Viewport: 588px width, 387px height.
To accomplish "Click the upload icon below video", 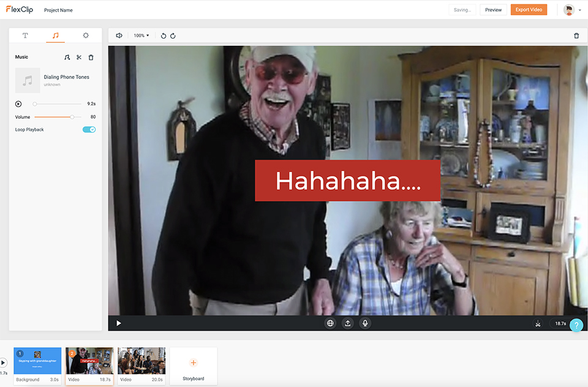I will [348, 323].
